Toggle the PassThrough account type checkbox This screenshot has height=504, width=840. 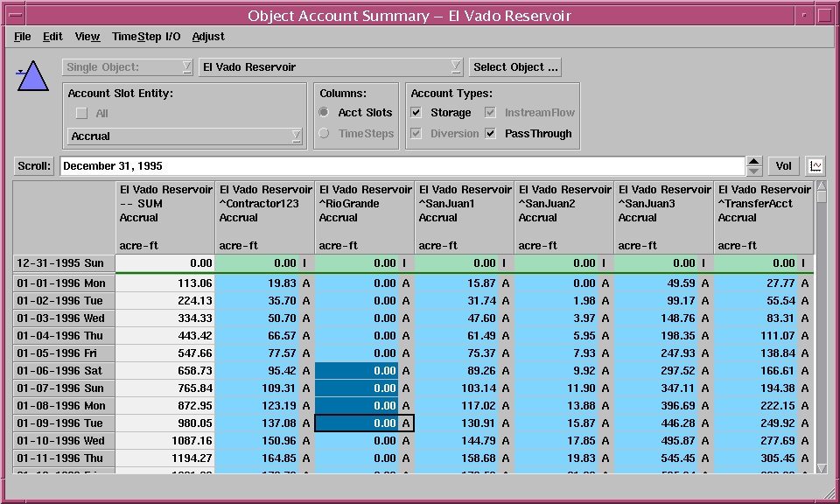coord(490,133)
